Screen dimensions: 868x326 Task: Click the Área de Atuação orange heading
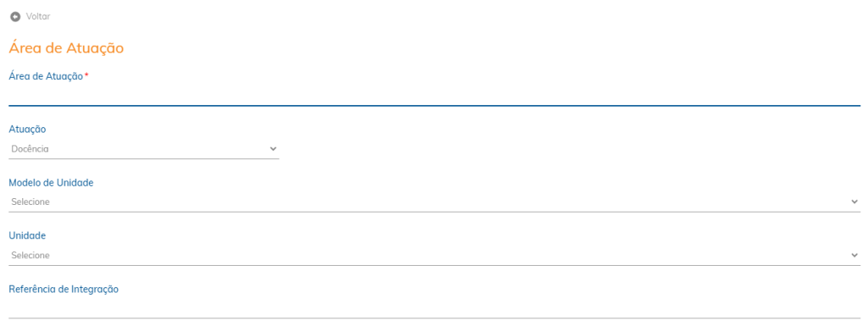tap(66, 48)
